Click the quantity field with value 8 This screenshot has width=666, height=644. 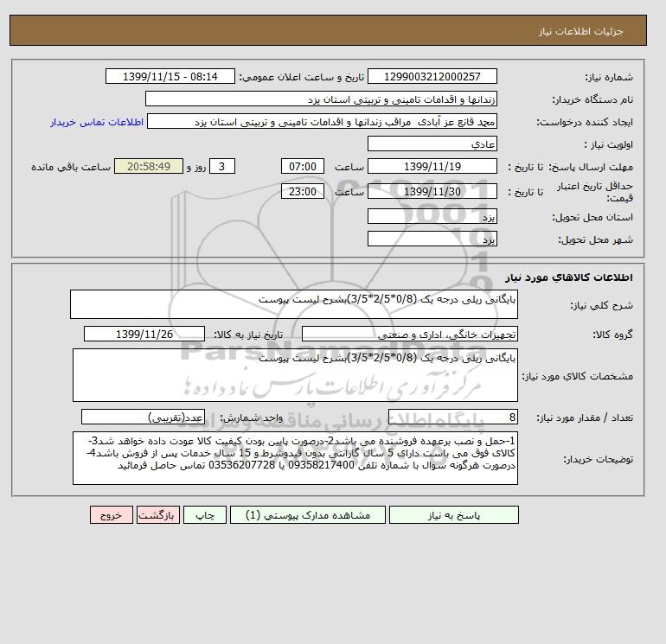click(x=452, y=418)
